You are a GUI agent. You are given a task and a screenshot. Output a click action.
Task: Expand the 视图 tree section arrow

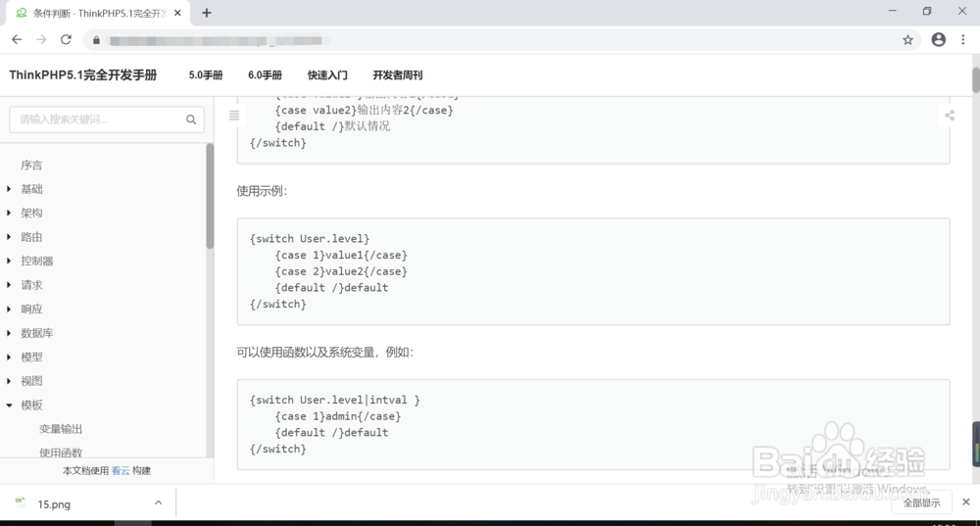[x=9, y=381]
